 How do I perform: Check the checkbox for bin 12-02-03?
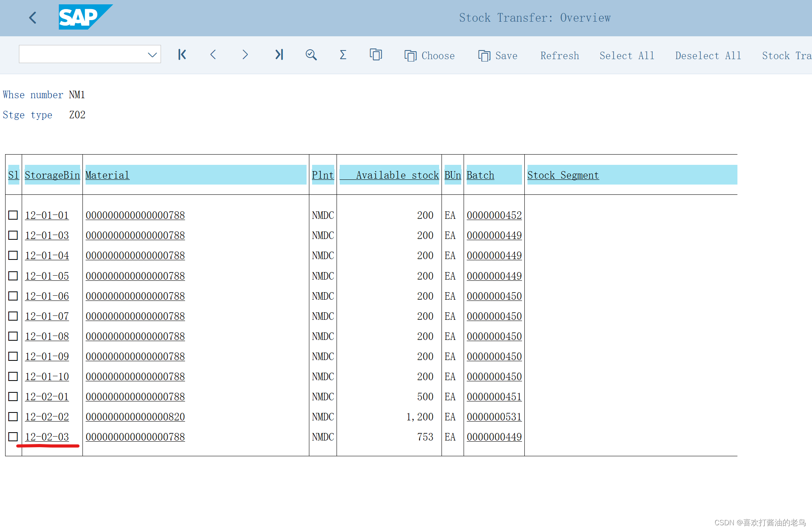pyautogui.click(x=13, y=437)
